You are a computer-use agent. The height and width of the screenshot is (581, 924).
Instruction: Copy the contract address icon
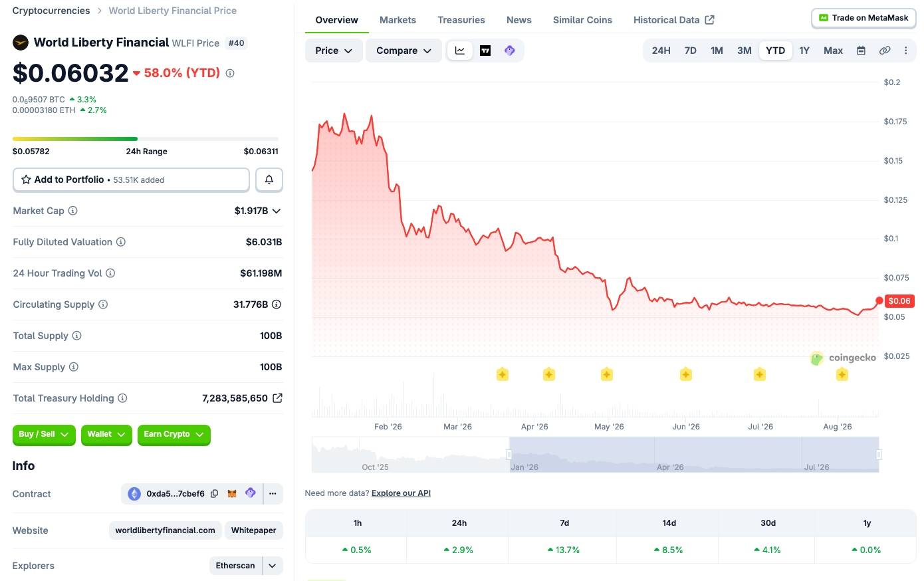coord(214,493)
